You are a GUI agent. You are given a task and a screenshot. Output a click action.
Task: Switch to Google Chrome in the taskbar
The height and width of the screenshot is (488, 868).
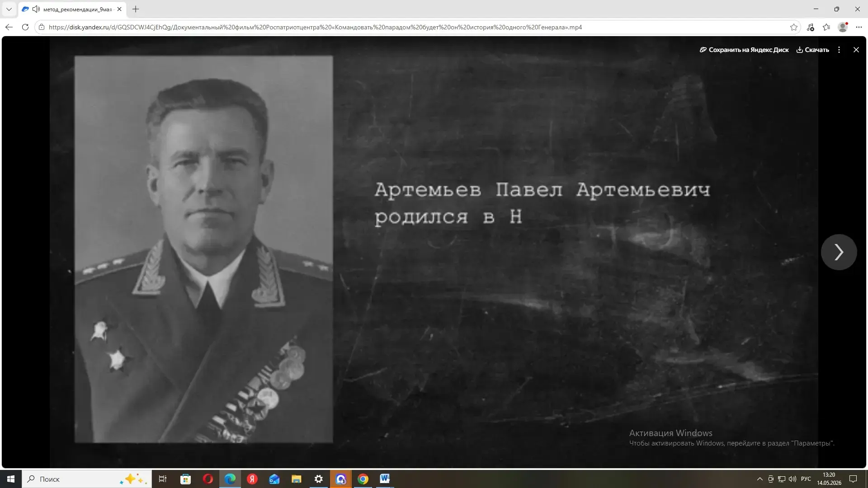tap(363, 479)
